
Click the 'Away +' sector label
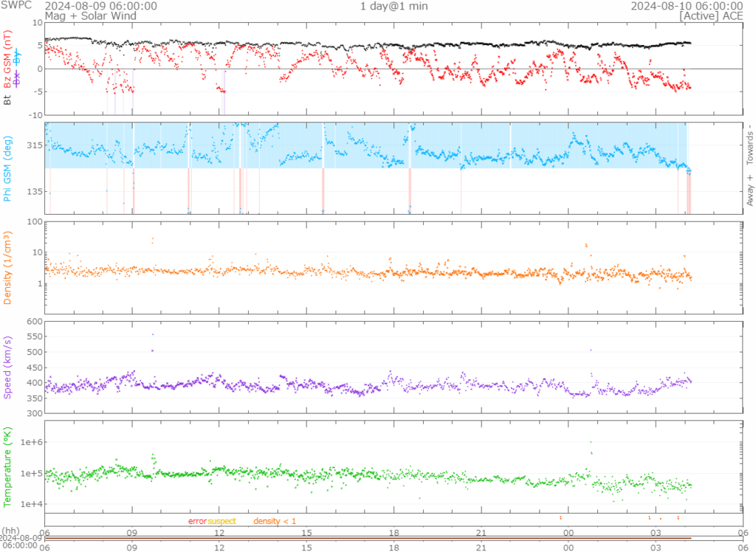750,192
